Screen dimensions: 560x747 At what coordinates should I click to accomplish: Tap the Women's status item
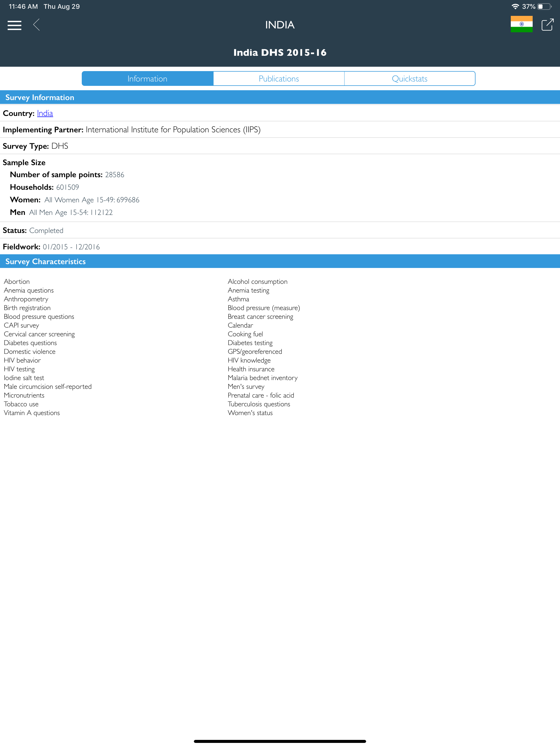pyautogui.click(x=250, y=413)
